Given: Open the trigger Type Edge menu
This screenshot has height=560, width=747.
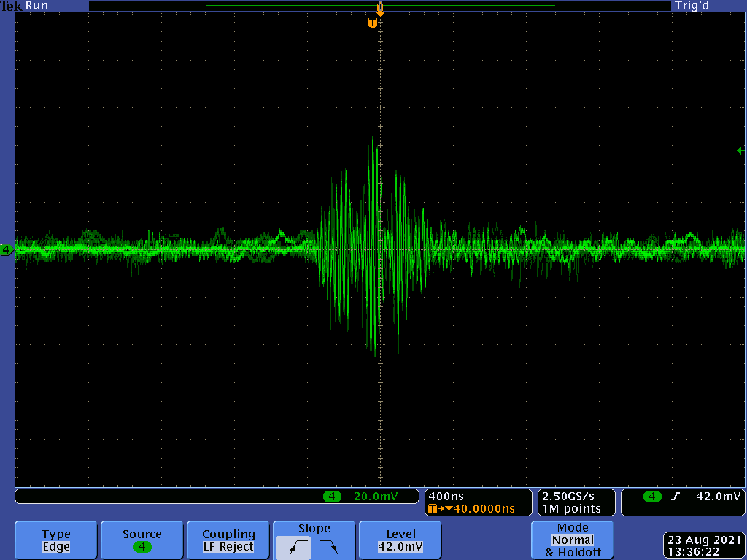Looking at the screenshot, I should (x=56, y=540).
